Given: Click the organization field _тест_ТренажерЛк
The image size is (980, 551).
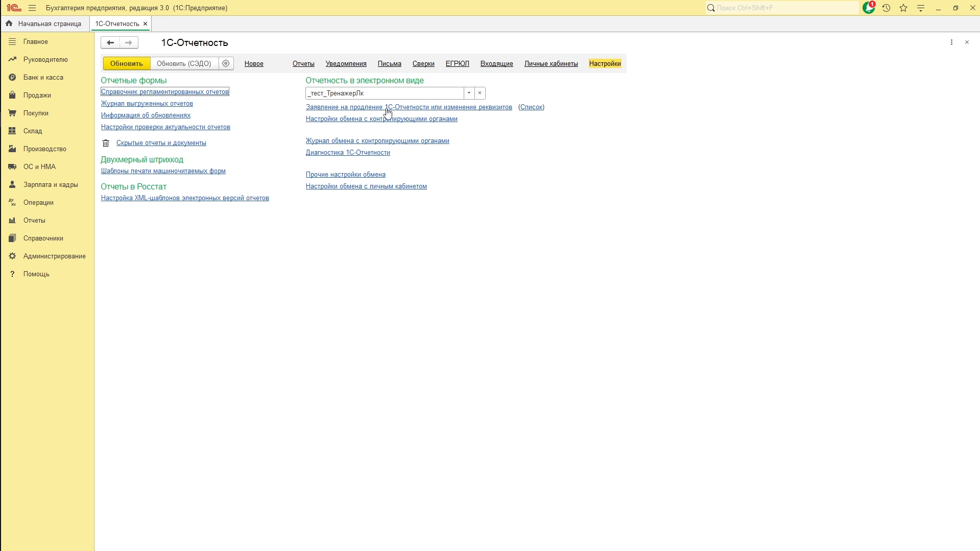Looking at the screenshot, I should (x=385, y=93).
